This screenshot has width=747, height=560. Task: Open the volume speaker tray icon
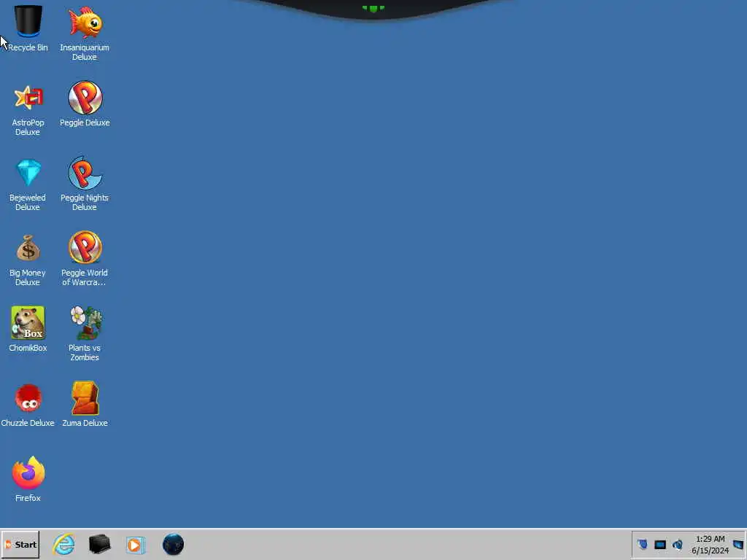tap(678, 544)
